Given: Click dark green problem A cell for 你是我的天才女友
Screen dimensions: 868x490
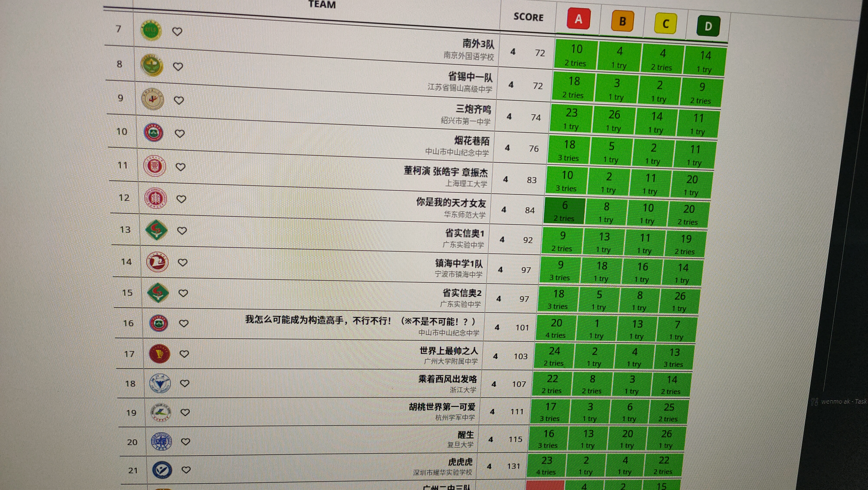Looking at the screenshot, I should pyautogui.click(x=564, y=211).
